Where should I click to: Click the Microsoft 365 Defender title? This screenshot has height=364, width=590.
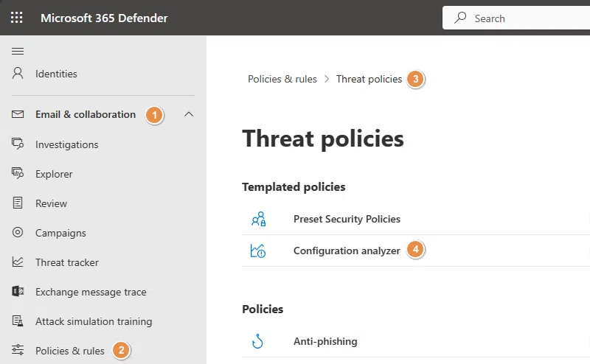click(x=104, y=18)
